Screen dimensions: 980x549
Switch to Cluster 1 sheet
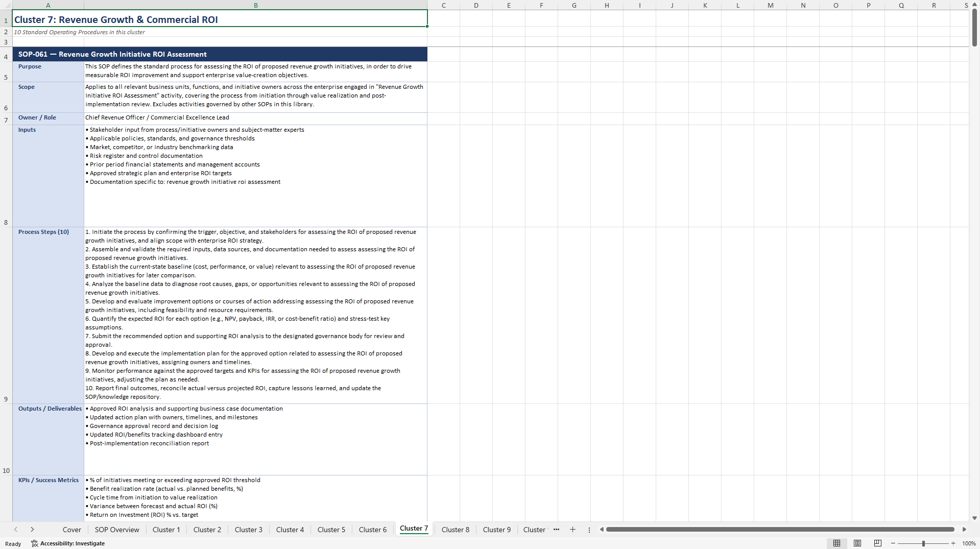(x=166, y=530)
